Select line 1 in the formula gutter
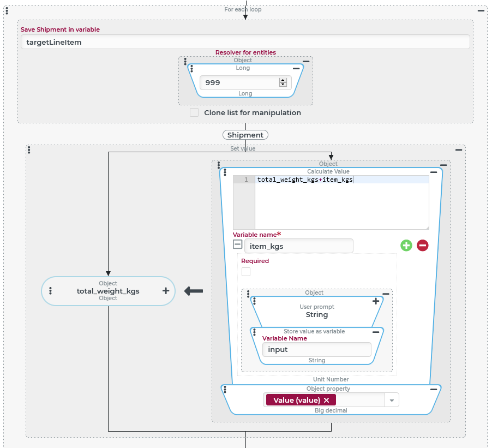 click(x=246, y=180)
